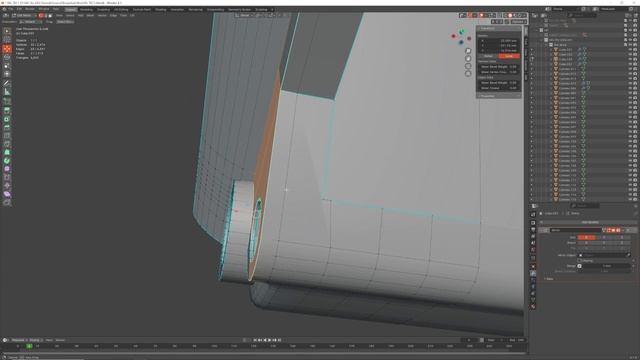
Task: Click the viewport zoom gizmo icon
Action: click(x=468, y=51)
